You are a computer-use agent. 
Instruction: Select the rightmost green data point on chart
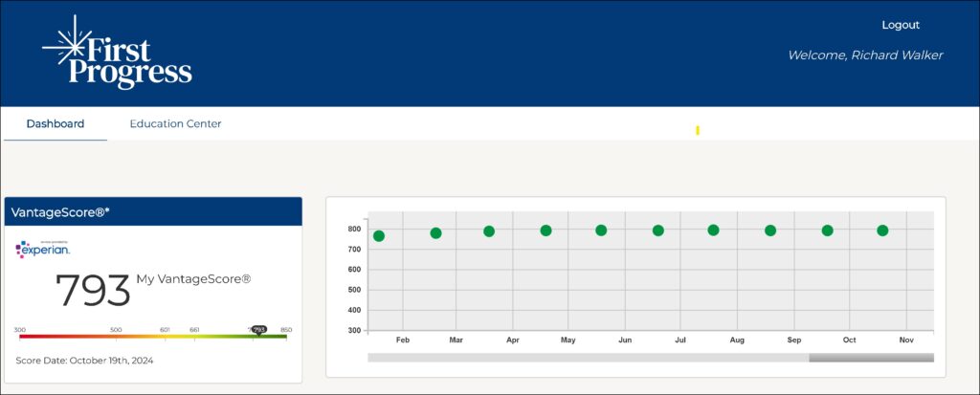(x=882, y=230)
